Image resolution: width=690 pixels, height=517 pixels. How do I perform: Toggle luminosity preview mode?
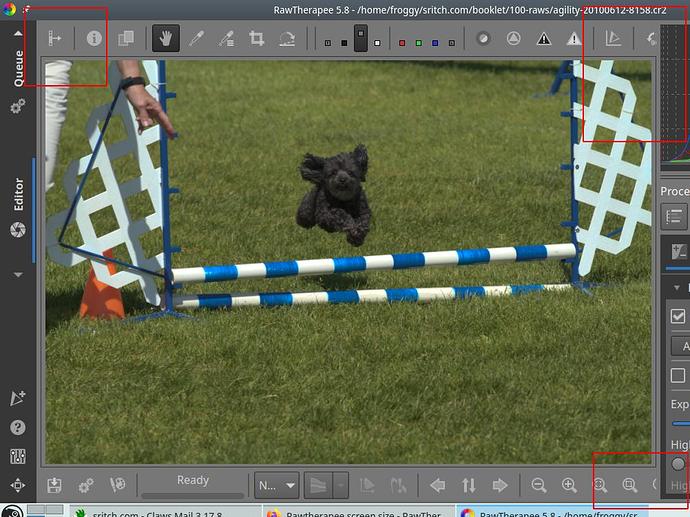point(451,43)
